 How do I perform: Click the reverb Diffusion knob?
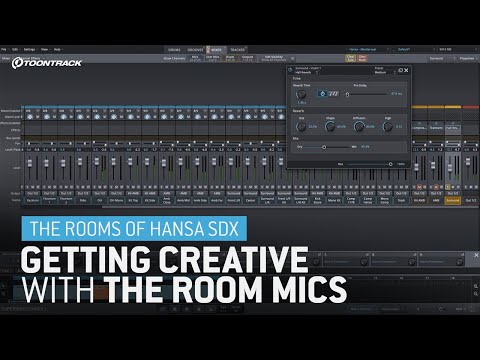359,127
